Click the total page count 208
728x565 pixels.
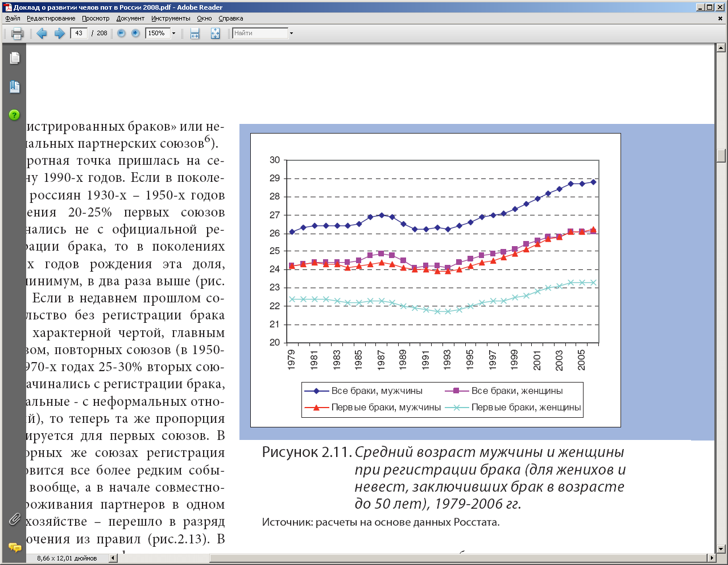tap(102, 34)
